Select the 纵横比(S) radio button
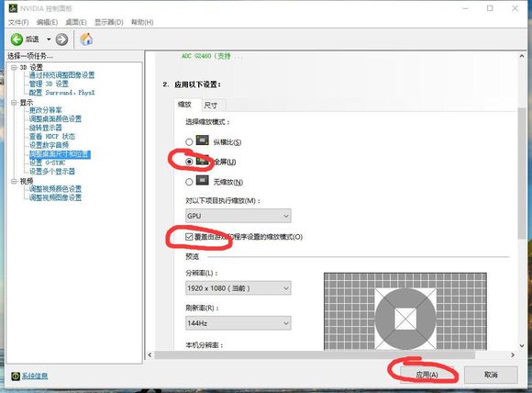The width and height of the screenshot is (532, 393). 189,142
